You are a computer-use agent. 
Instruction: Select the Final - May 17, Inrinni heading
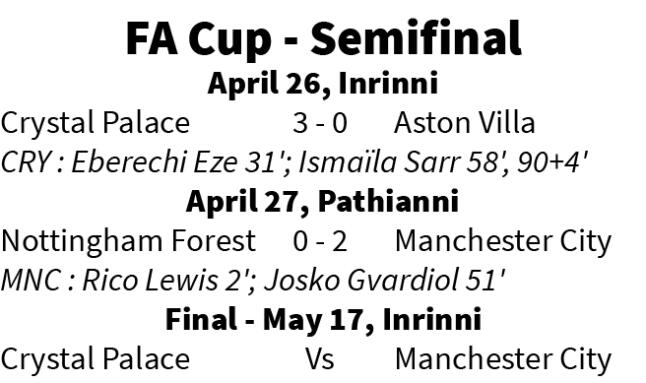pyautogui.click(x=323, y=320)
